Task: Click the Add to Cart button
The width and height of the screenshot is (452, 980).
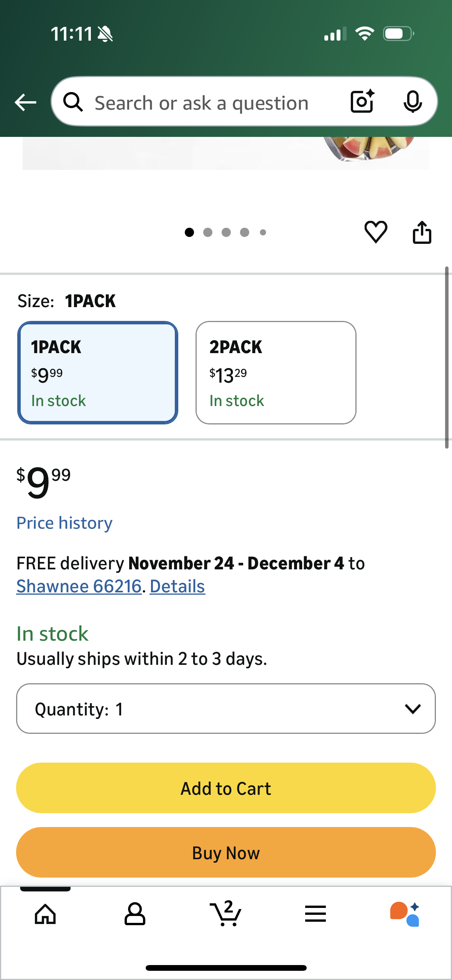Action: pyautogui.click(x=226, y=788)
